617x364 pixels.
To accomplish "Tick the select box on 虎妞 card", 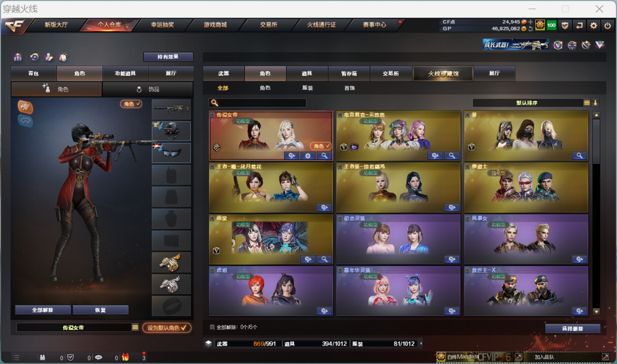I will pos(213,270).
